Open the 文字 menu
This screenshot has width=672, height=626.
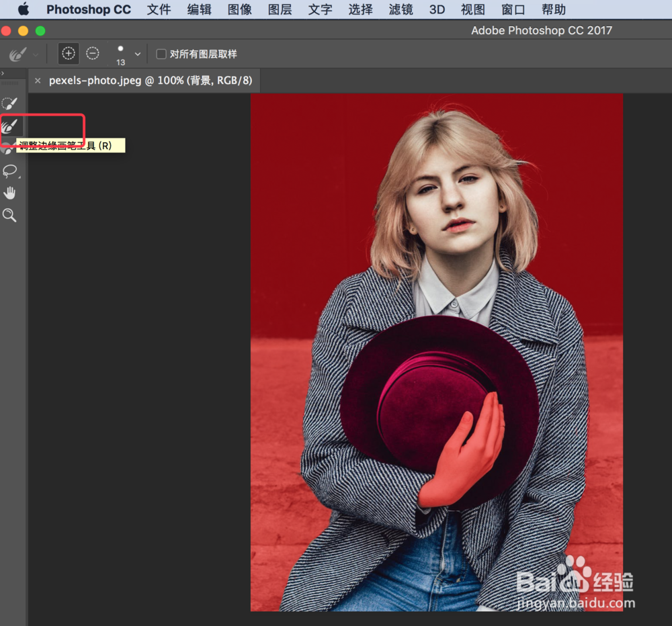320,9
